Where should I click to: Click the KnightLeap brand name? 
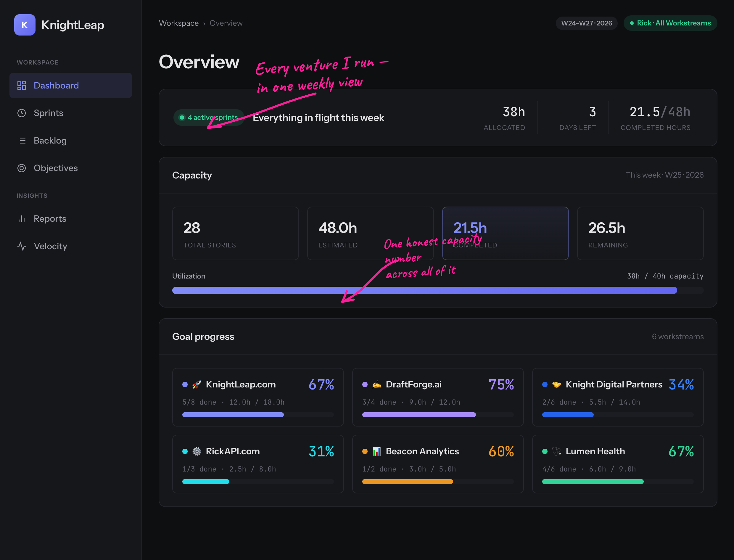tap(73, 25)
